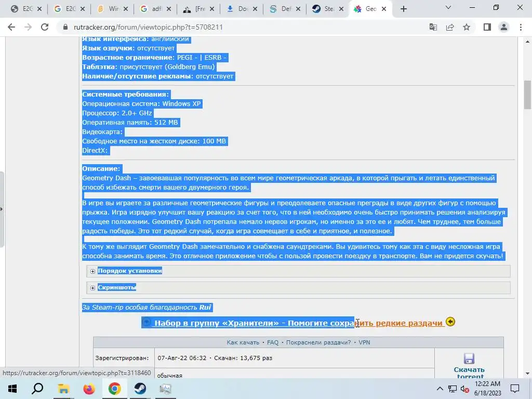Click the scrollbar down arrow
The image size is (532, 399).
(x=527, y=374)
